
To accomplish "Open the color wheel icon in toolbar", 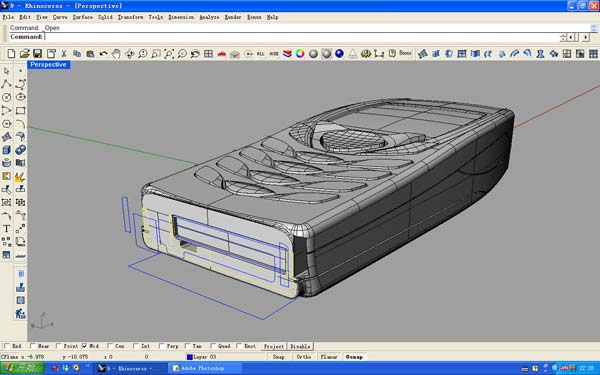I will (x=300, y=54).
